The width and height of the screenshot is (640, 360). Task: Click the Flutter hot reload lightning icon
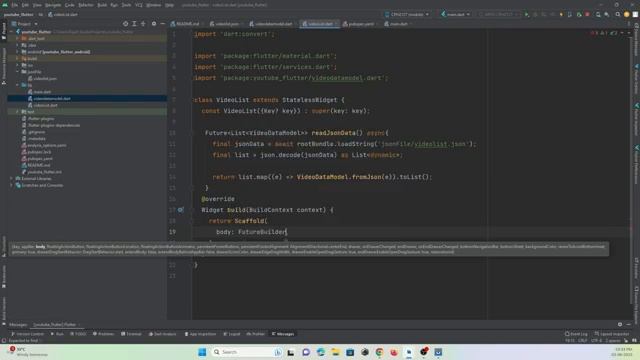coord(561,14)
